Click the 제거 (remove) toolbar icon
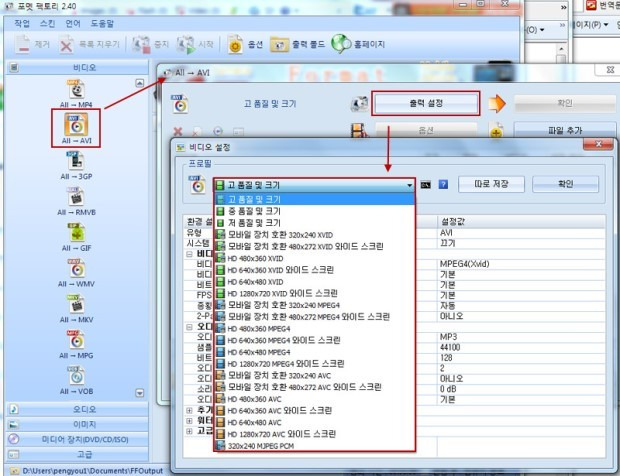The image size is (620, 476). tap(23, 44)
